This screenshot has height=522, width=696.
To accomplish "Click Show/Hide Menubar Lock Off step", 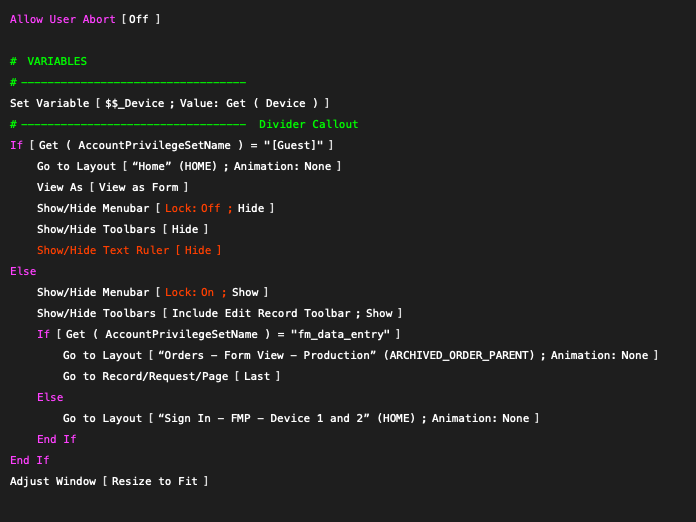I will (x=155, y=208).
